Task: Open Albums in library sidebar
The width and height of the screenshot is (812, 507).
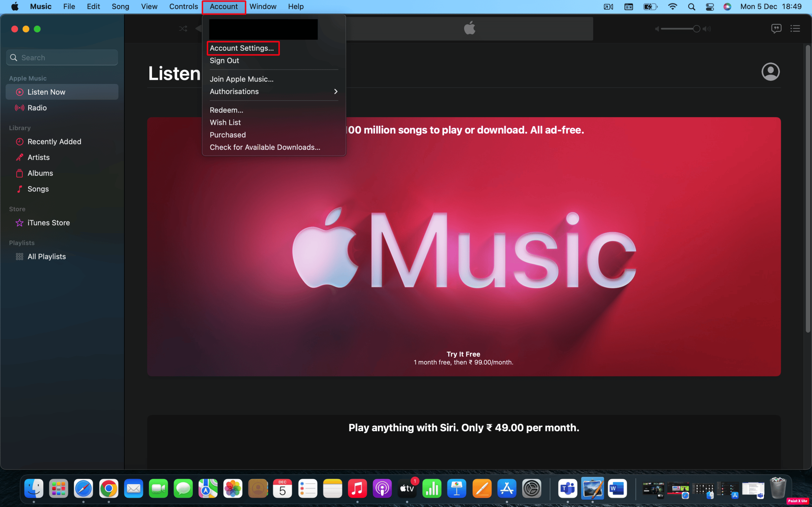Action: pyautogui.click(x=41, y=173)
